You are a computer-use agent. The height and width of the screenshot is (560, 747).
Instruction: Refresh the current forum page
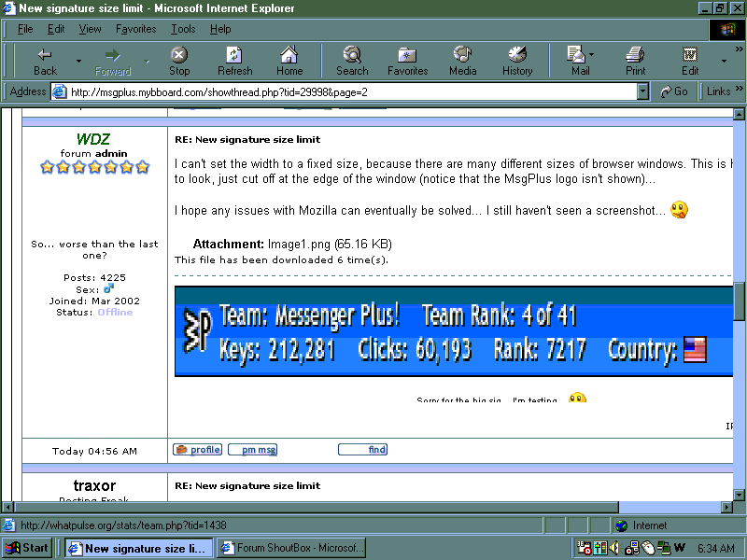pyautogui.click(x=235, y=61)
